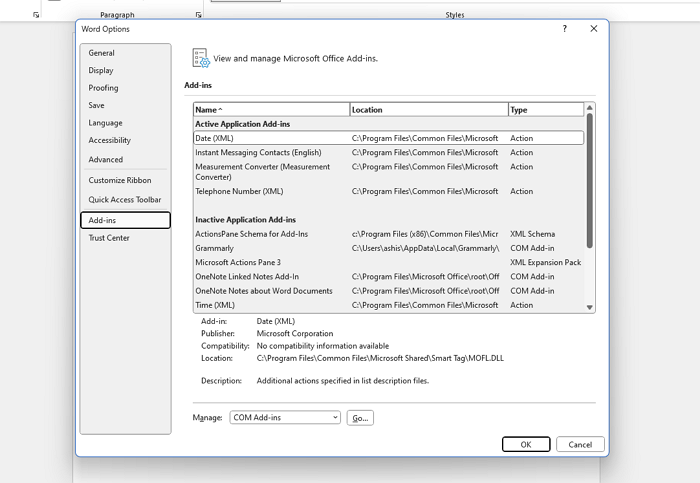Select Telephone Number (XML) add-in

point(239,191)
